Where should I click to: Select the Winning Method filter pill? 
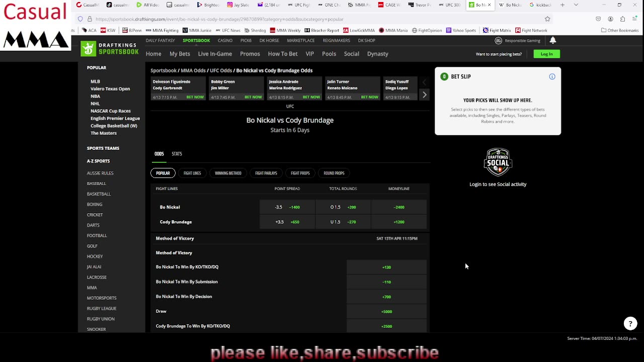[228, 173]
